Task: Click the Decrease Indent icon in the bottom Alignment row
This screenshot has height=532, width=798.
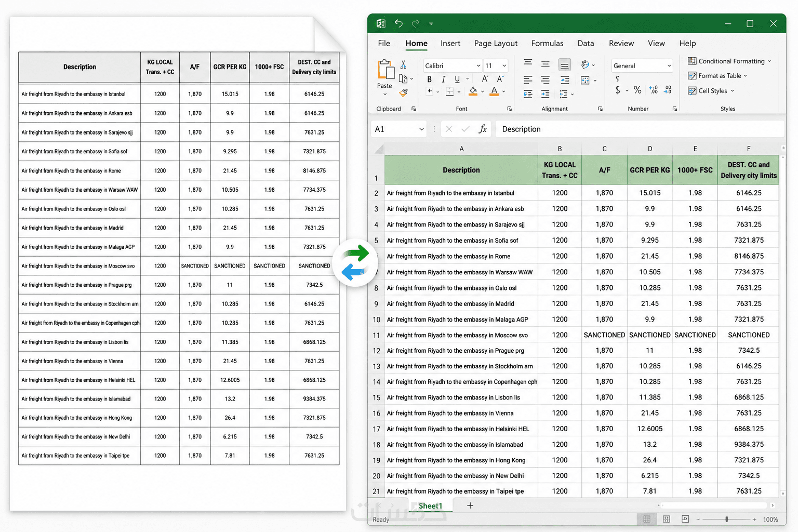Action: coord(528,94)
